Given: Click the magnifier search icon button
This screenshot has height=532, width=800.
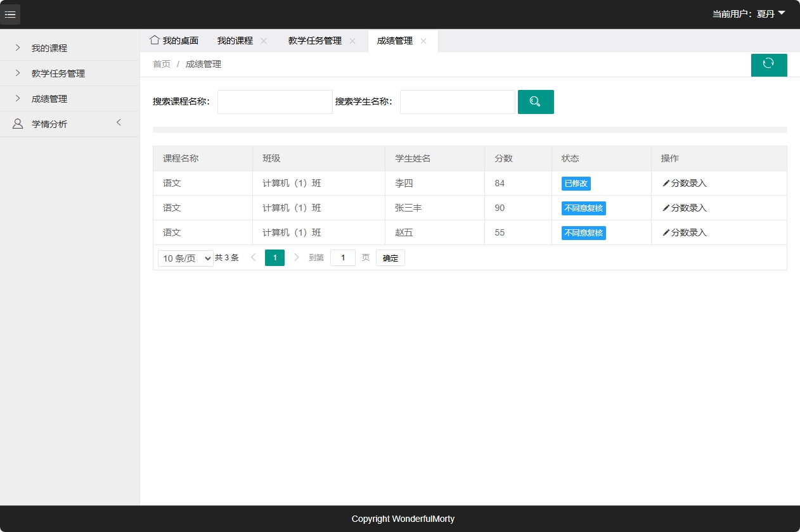Looking at the screenshot, I should pyautogui.click(x=536, y=101).
